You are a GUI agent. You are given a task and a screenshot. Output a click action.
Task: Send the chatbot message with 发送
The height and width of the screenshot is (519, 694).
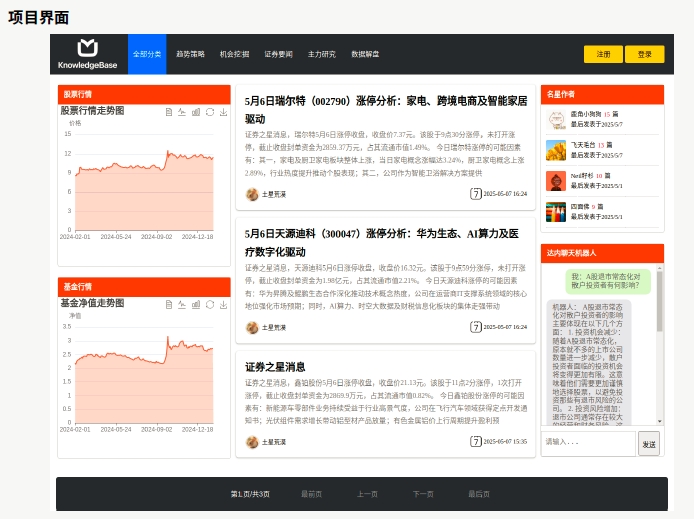coord(649,444)
